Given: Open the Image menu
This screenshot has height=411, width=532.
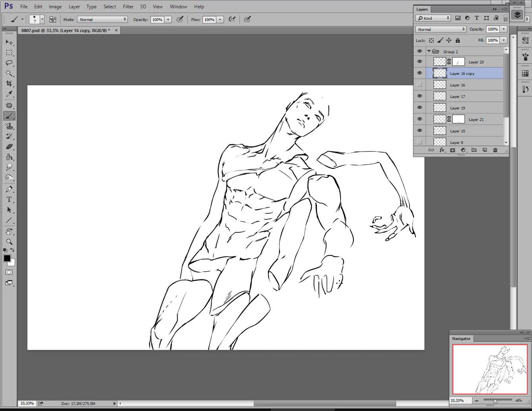Looking at the screenshot, I should click(x=55, y=7).
